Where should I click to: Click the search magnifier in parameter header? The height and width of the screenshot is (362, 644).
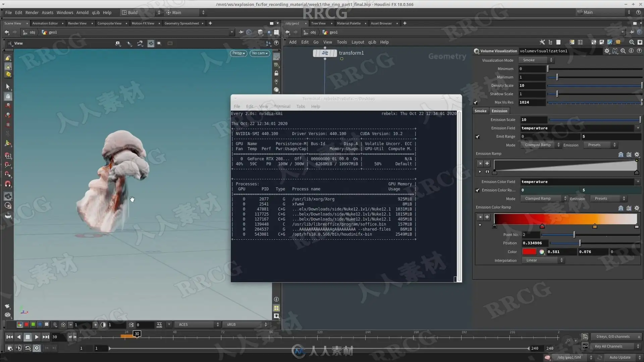pos(623,51)
